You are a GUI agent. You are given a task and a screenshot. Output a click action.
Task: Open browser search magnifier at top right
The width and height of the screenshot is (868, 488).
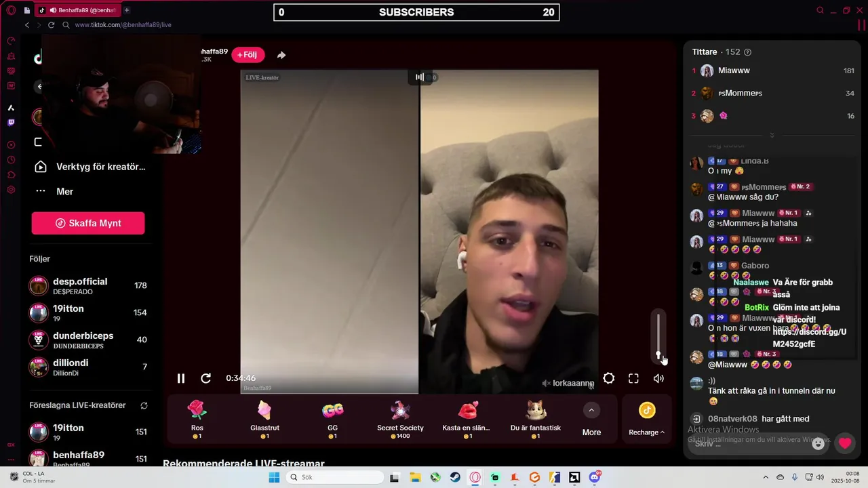[820, 10]
